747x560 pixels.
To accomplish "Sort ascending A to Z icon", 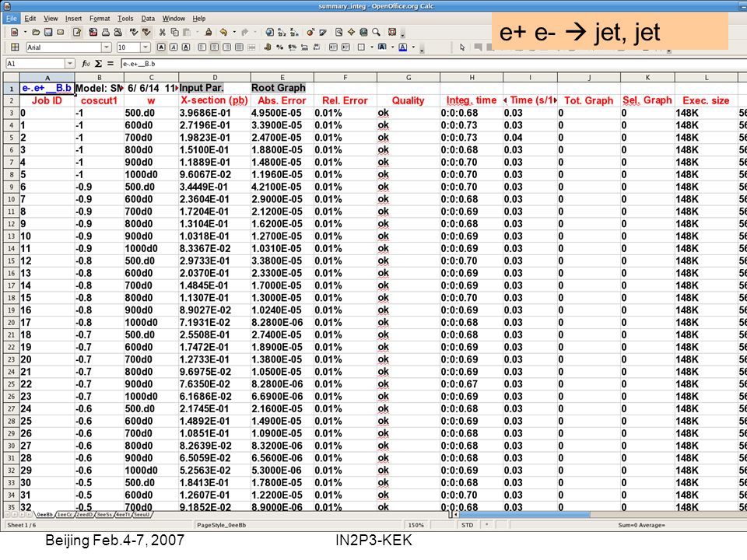I will point(282,32).
